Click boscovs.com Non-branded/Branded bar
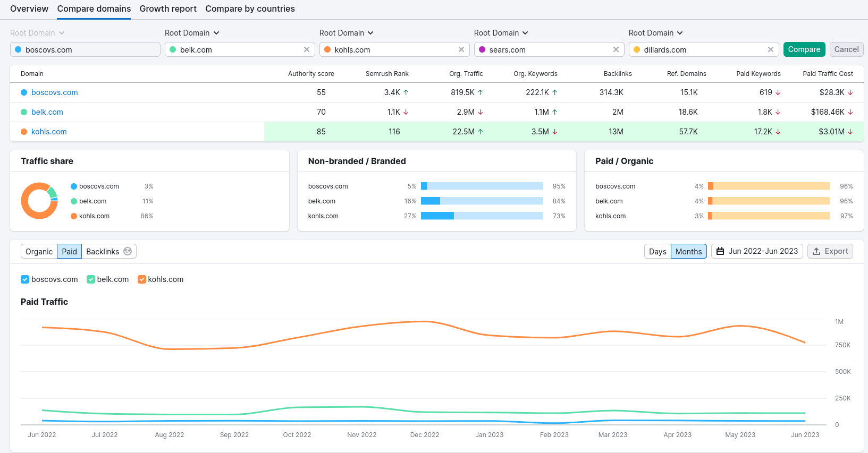Viewport: 868px width, 453px height. (x=482, y=186)
